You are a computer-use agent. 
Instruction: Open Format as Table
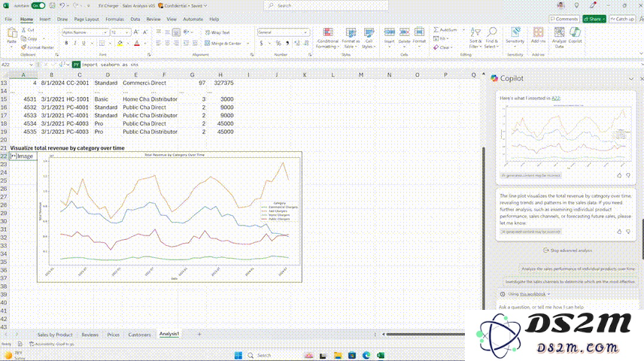click(x=351, y=38)
